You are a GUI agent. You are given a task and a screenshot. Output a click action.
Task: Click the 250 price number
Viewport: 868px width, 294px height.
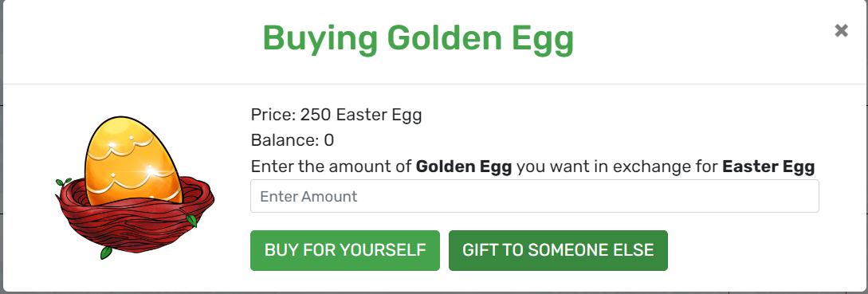pyautogui.click(x=316, y=115)
